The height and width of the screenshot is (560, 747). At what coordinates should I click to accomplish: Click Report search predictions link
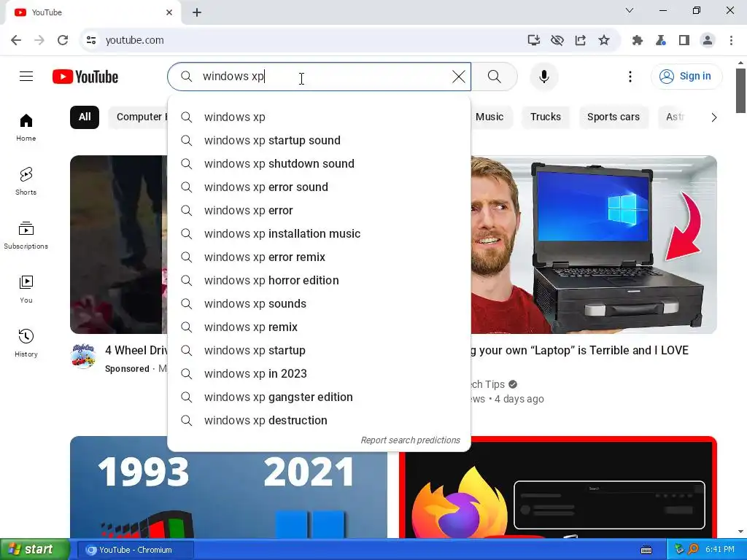pos(410,440)
